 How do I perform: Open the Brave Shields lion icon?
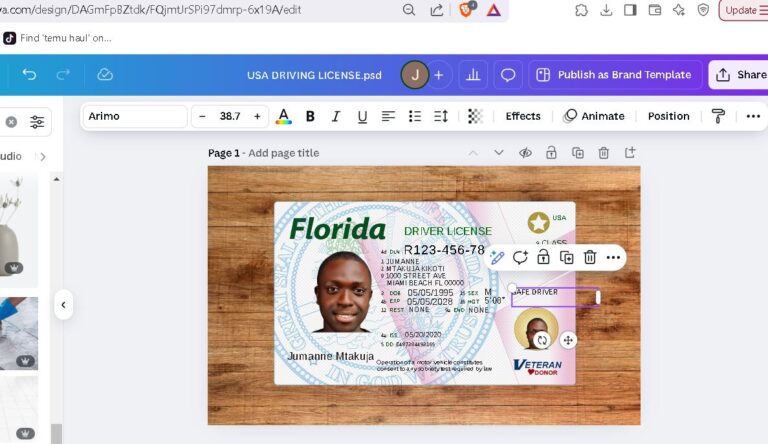tap(466, 9)
